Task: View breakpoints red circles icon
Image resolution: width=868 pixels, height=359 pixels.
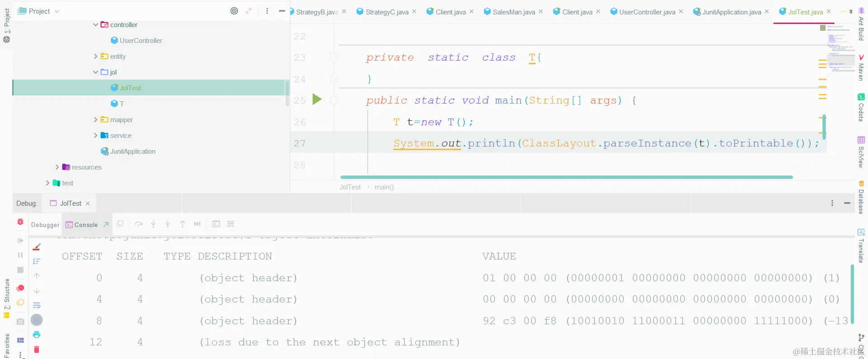Action: coord(20,288)
